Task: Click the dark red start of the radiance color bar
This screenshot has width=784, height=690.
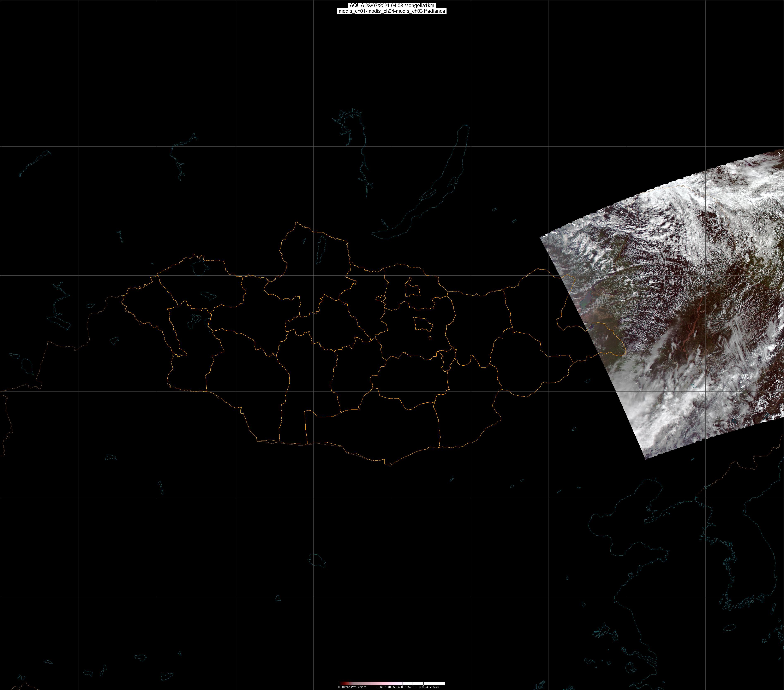Action: point(341,683)
